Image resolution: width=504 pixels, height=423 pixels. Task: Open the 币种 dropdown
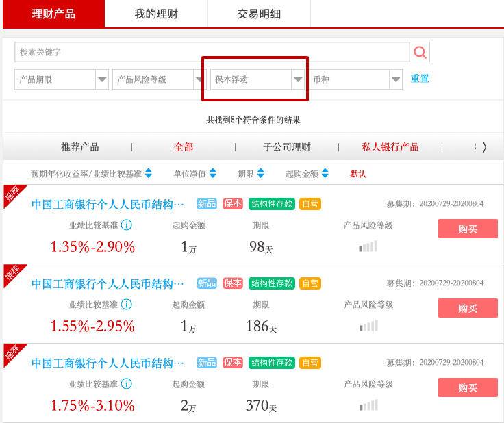(x=355, y=79)
